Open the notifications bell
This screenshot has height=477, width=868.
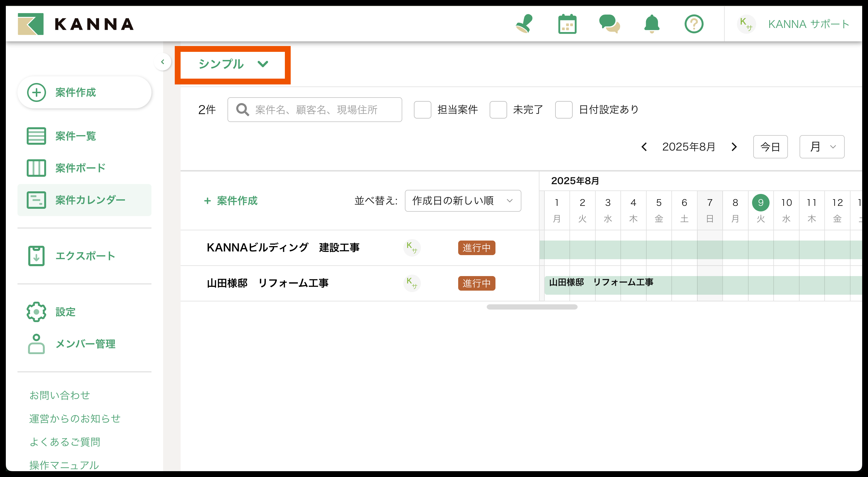(x=652, y=24)
